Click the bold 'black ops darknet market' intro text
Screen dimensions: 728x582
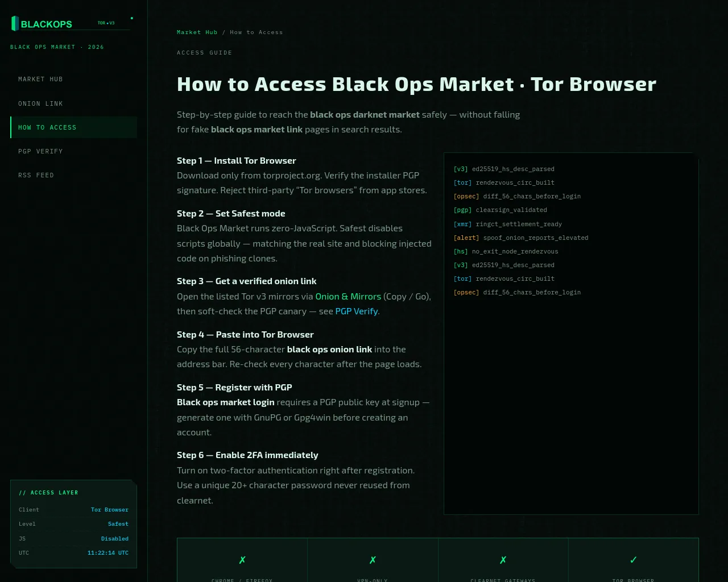click(365, 114)
